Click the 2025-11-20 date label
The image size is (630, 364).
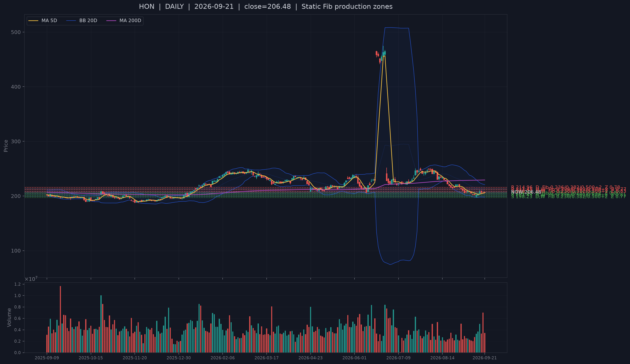pos(135,358)
